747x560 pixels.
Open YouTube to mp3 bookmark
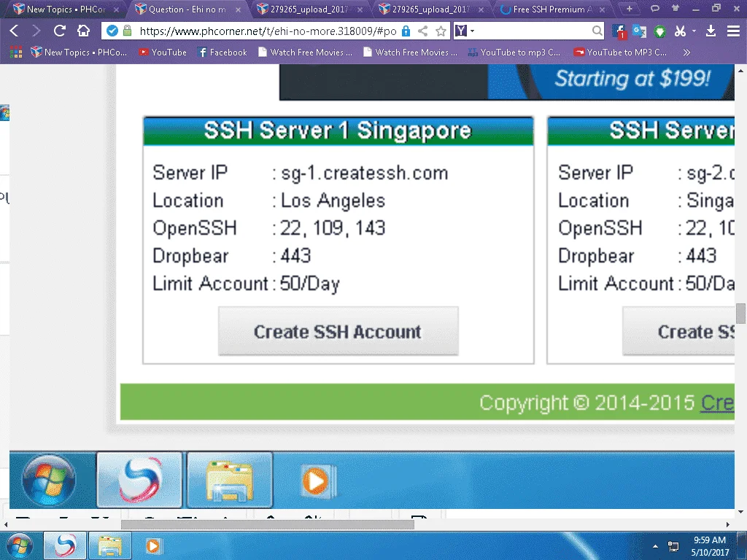click(514, 52)
